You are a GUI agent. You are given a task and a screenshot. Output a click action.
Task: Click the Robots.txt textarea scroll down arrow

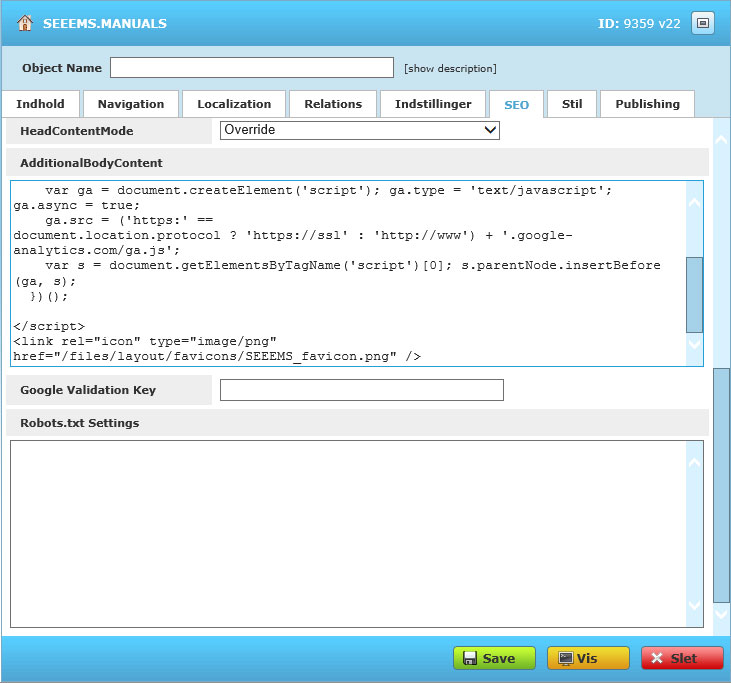[x=695, y=606]
